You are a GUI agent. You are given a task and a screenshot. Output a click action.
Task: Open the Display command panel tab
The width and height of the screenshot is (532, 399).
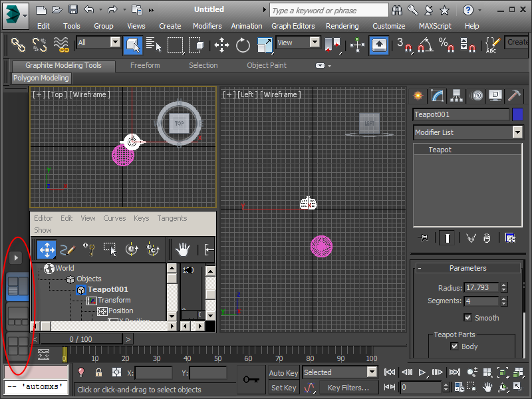495,96
